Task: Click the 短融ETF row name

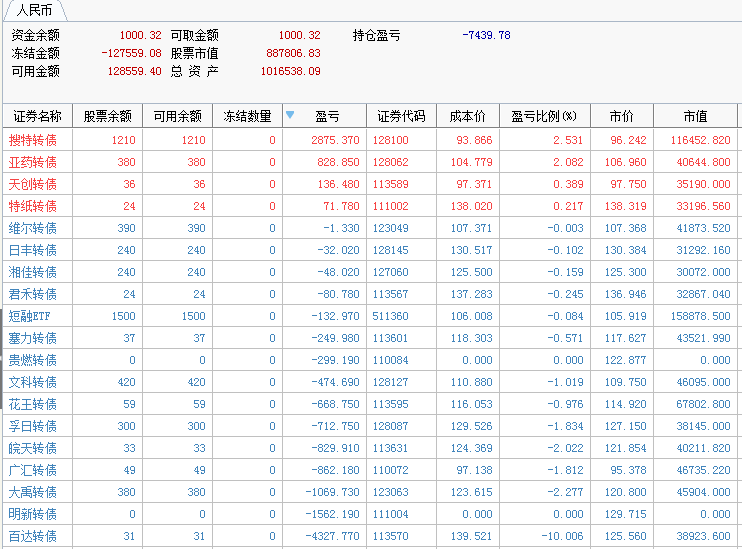Action: [x=33, y=316]
